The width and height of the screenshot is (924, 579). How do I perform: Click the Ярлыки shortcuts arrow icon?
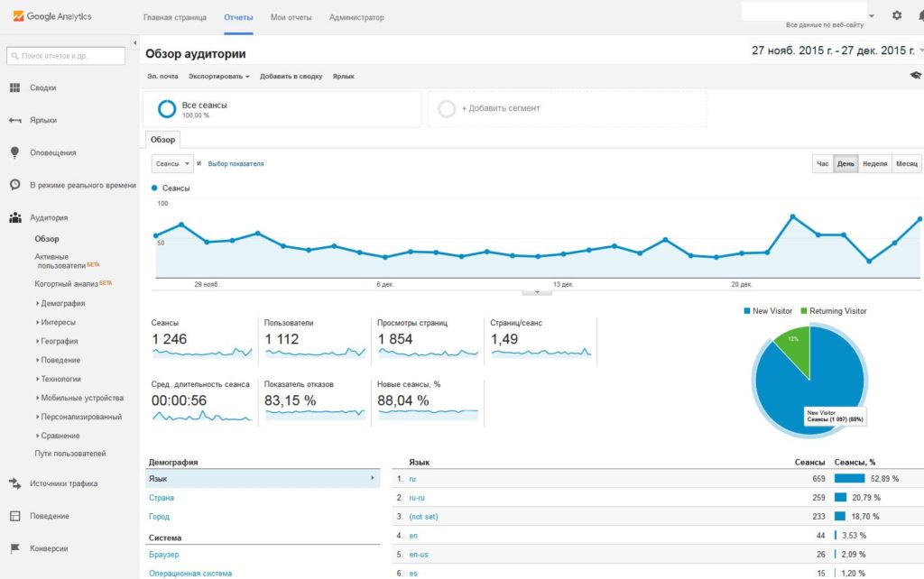(14, 120)
